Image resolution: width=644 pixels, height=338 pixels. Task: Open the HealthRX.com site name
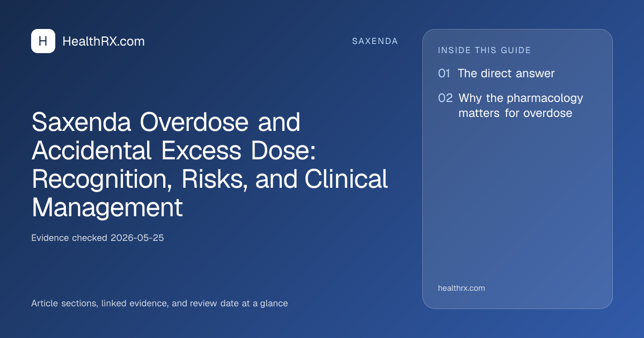click(x=104, y=41)
